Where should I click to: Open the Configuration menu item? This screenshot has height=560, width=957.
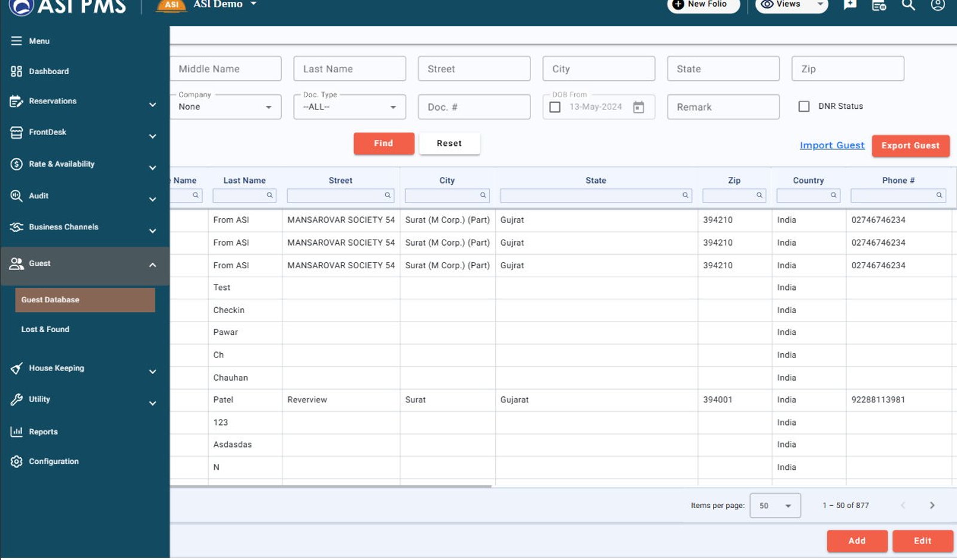(x=54, y=461)
